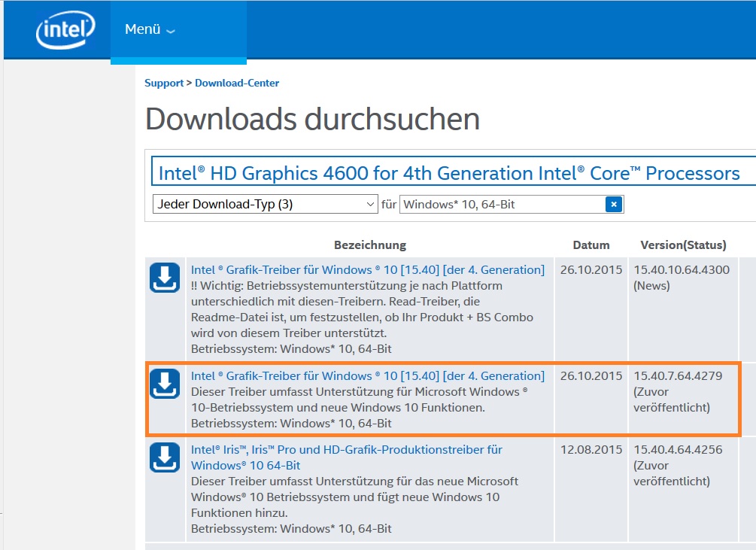Download driver version 15.40.4.64.4256 via icon
The image size is (756, 550).
tap(165, 457)
